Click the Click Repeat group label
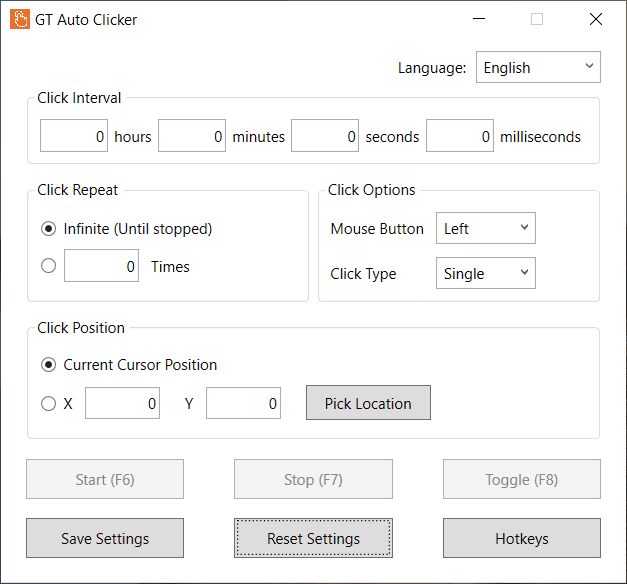Viewport: 627px width, 584px height. 78,190
